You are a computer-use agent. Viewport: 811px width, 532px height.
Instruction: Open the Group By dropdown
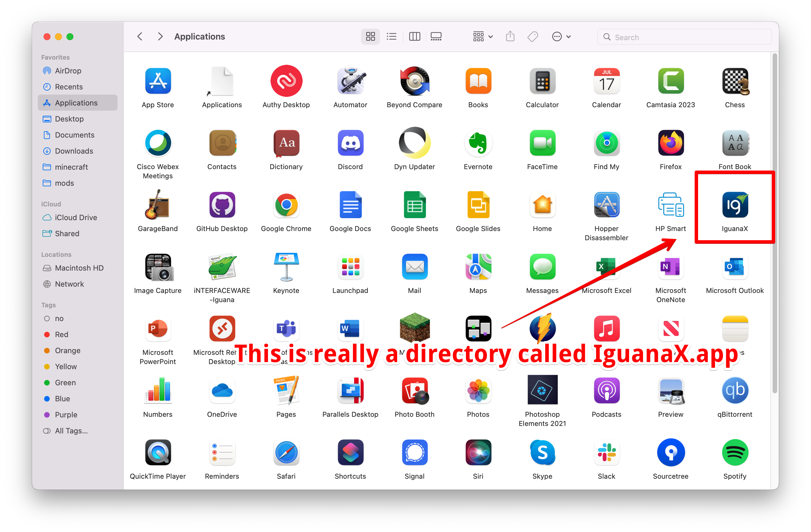pos(482,36)
